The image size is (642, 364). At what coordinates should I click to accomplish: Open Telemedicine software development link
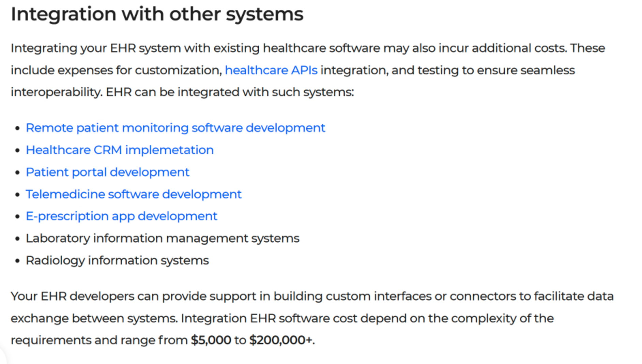tap(134, 194)
